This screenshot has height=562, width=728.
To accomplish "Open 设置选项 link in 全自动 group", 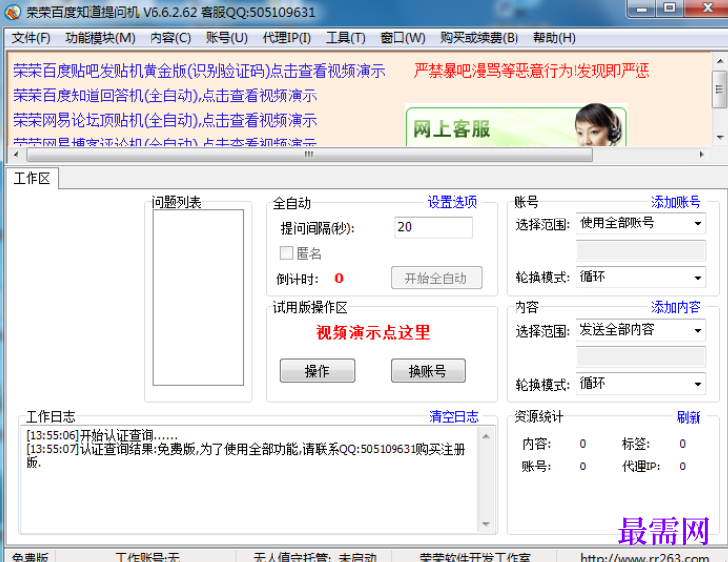I will tap(453, 202).
